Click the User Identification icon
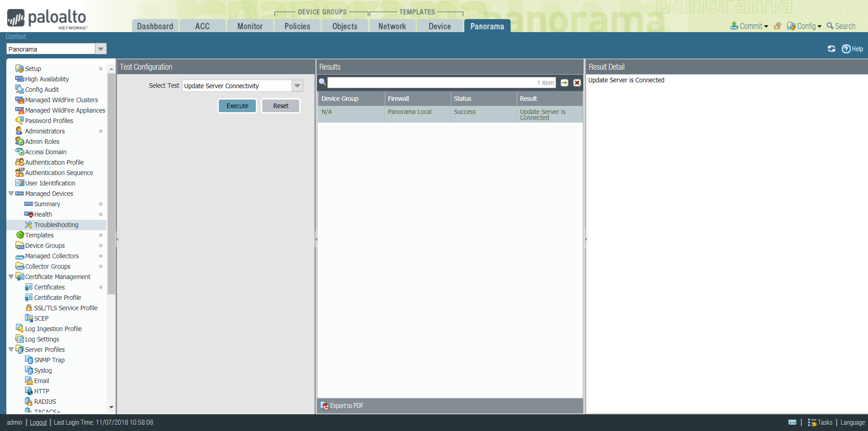The width and height of the screenshot is (868, 431). click(x=19, y=183)
